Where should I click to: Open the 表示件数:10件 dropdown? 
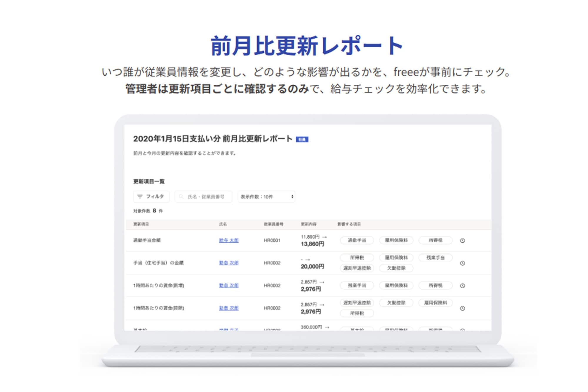pyautogui.click(x=266, y=196)
